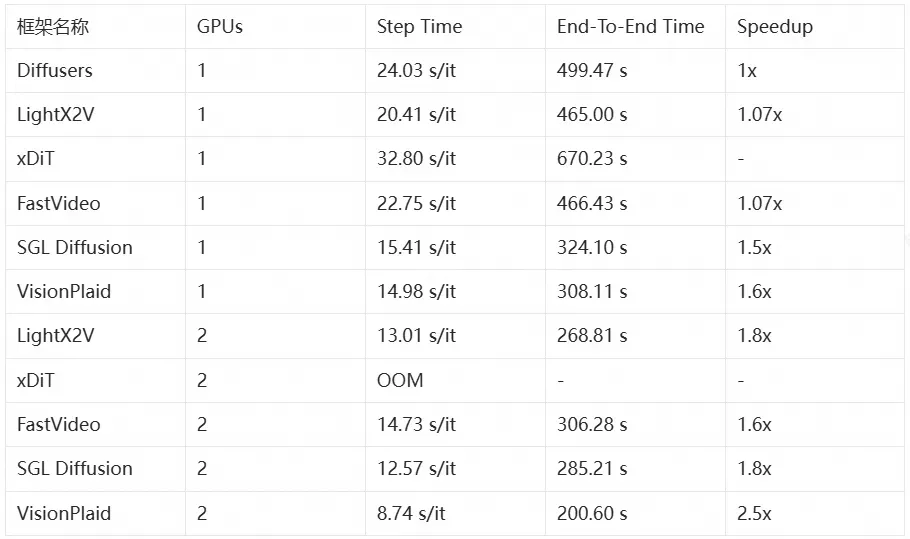
Task: Click the Diffusers framework name cell
Action: (55, 70)
